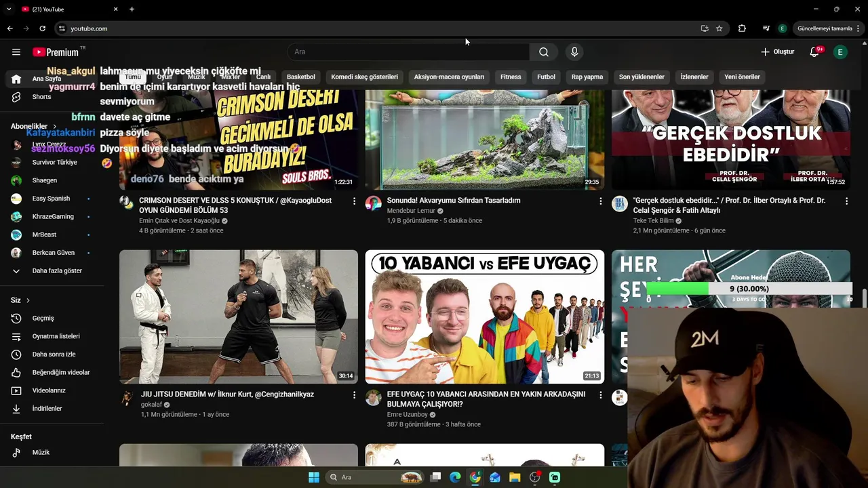868x488 pixels.
Task: Open the YouTube account avatar menu
Action: click(840, 52)
